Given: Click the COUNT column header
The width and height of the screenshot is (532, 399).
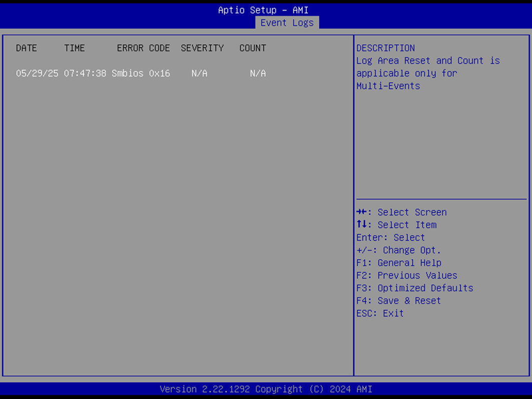Looking at the screenshot, I should tap(253, 48).
